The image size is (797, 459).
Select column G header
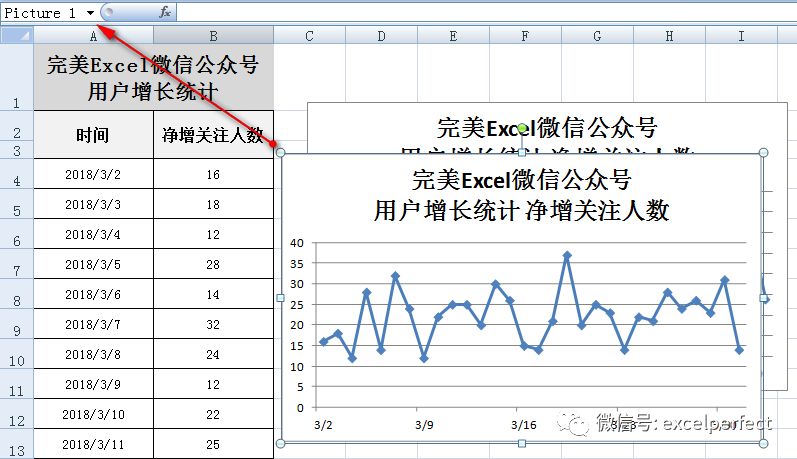597,36
